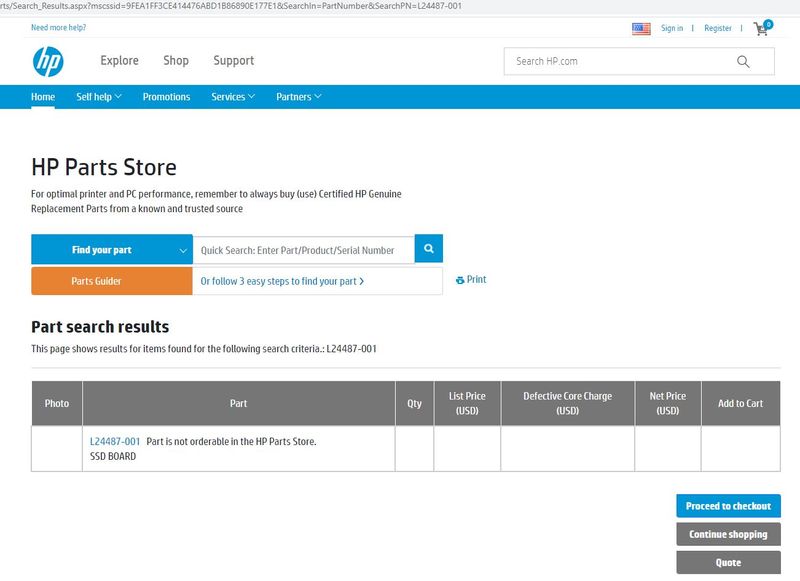Focus the Quick Search part number field
The image size is (800, 581).
point(303,250)
